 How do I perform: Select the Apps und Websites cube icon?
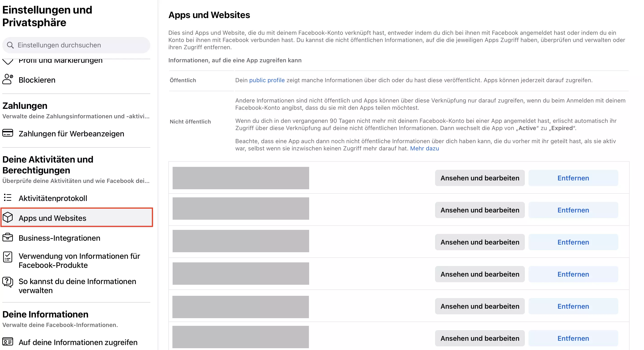pos(8,217)
